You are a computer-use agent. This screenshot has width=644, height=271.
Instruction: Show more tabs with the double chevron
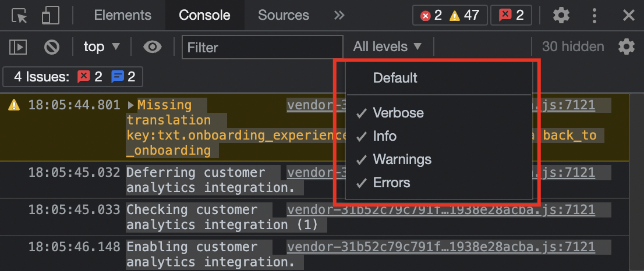tap(339, 16)
